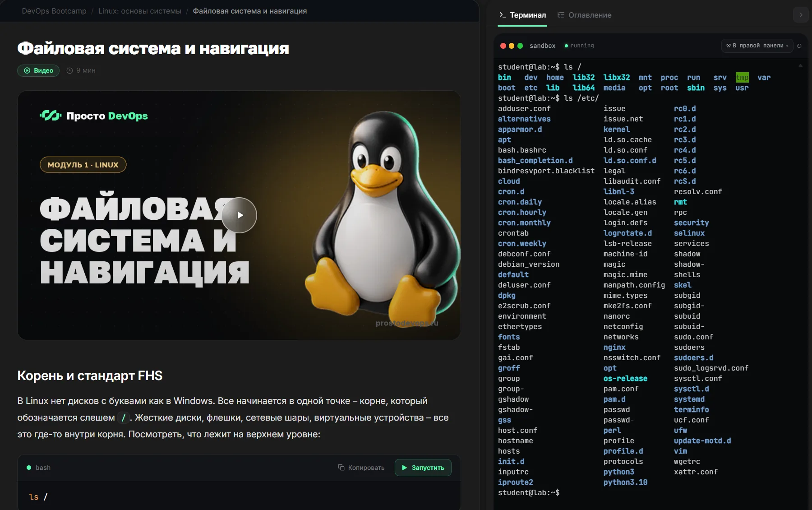
Task: Click "resolv.conf" in the terminal output
Action: click(x=698, y=192)
